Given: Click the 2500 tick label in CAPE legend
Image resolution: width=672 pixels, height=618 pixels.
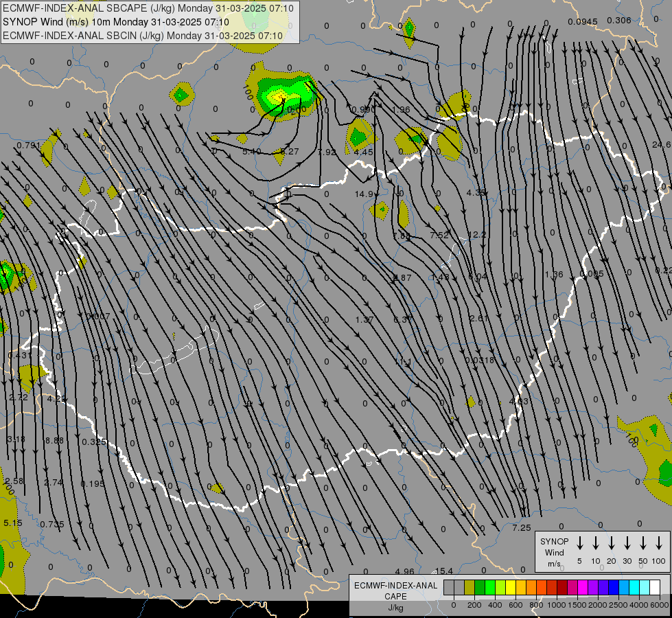Looking at the screenshot, I should tap(618, 605).
